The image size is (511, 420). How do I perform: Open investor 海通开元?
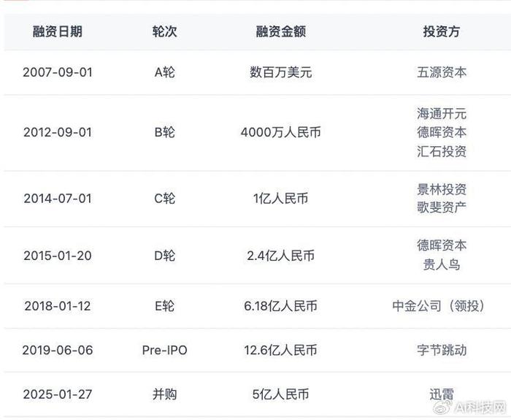(x=442, y=114)
